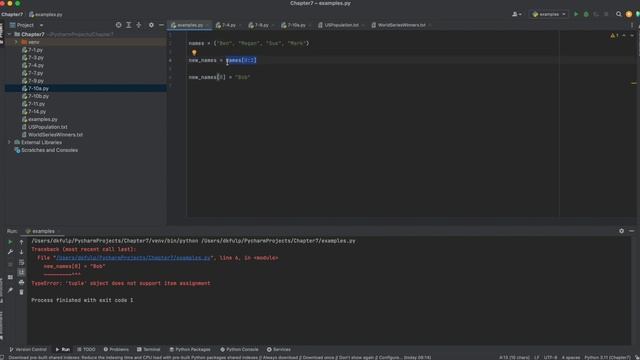
Task: Click Python interpreter entry in status bar
Action: pos(608,357)
